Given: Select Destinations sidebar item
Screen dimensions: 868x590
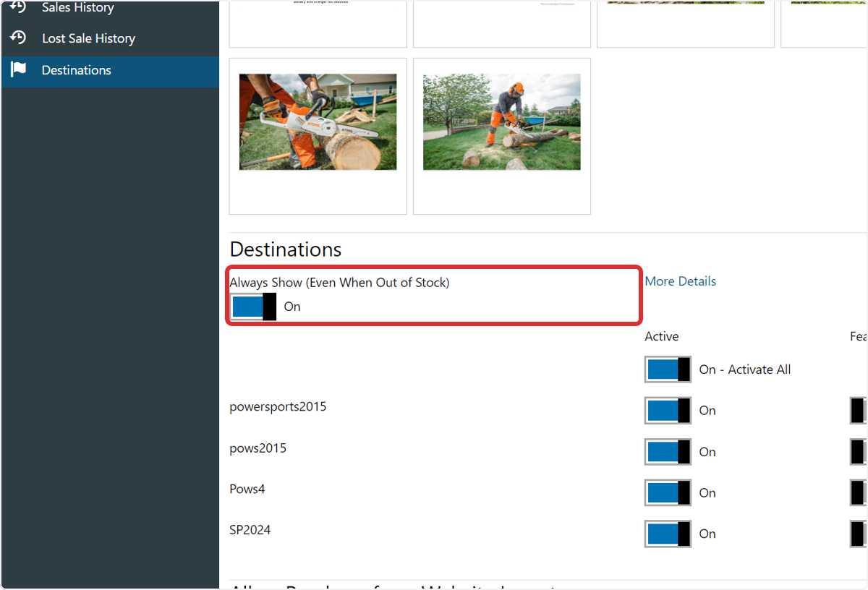Looking at the screenshot, I should 110,71.
